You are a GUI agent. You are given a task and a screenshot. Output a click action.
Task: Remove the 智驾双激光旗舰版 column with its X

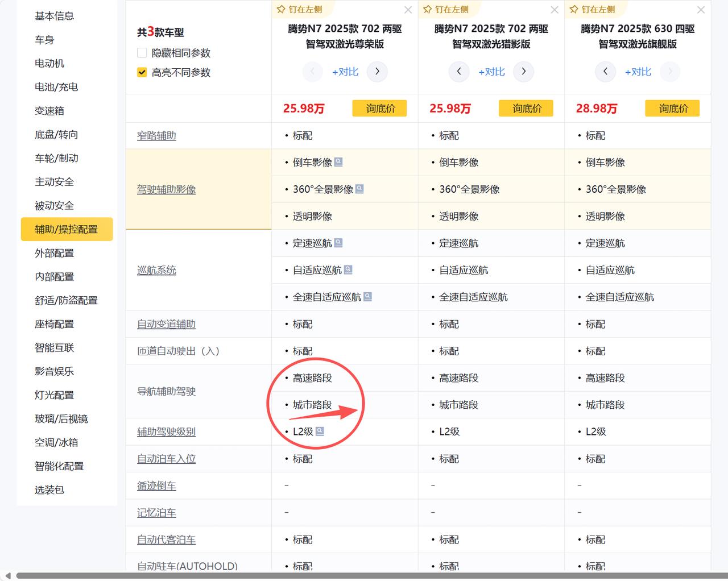click(701, 10)
